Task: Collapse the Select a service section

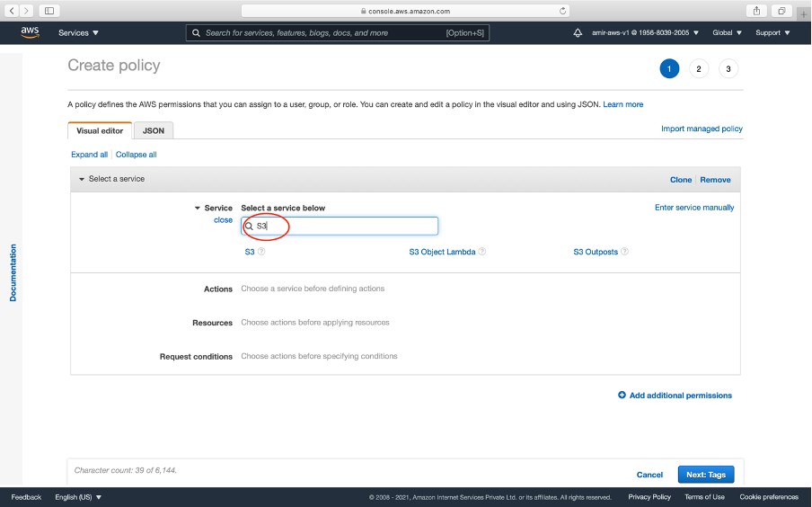Action: [x=82, y=180]
